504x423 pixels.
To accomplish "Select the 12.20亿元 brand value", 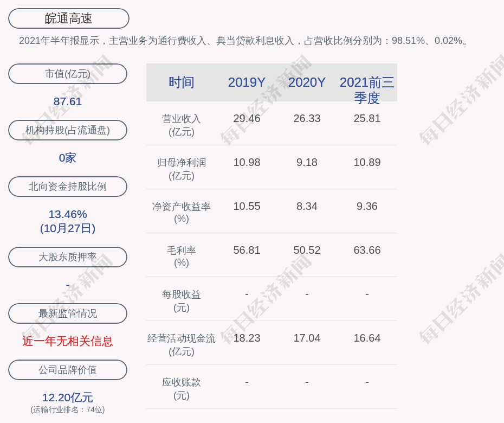I will tap(68, 398).
